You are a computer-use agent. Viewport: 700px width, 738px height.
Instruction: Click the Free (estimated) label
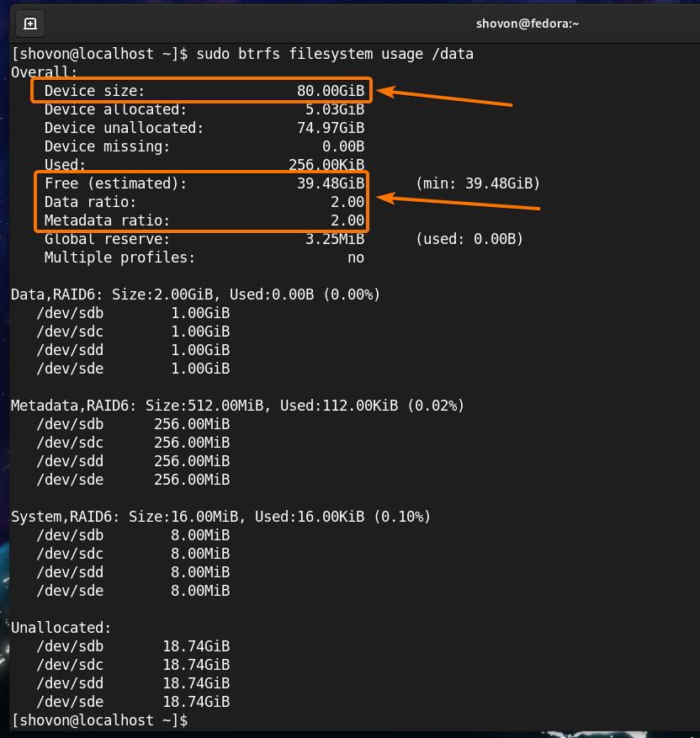(x=115, y=183)
